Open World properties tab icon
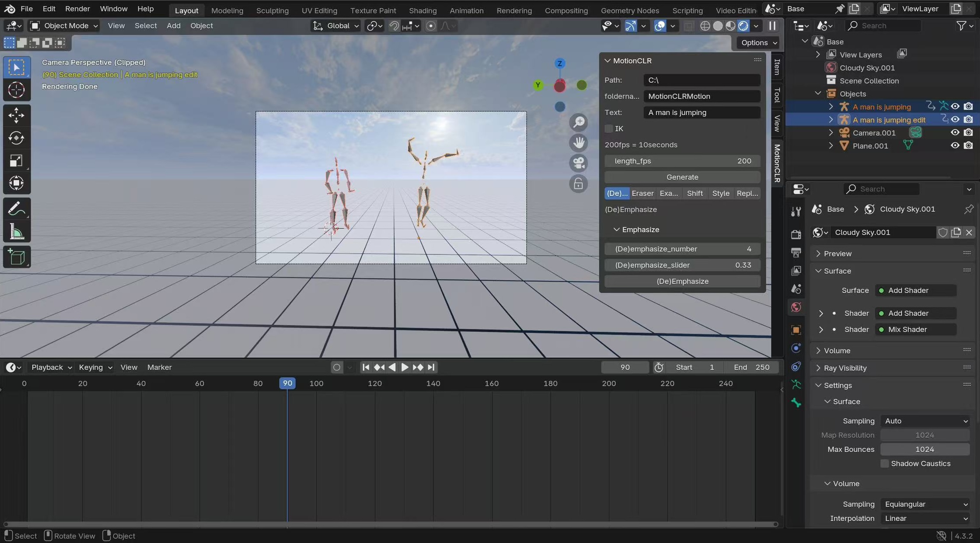 [796, 307]
